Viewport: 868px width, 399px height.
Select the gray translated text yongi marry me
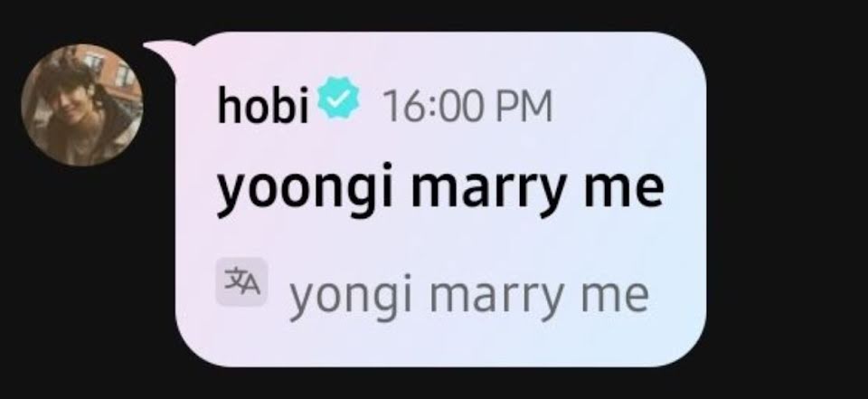click(x=469, y=297)
